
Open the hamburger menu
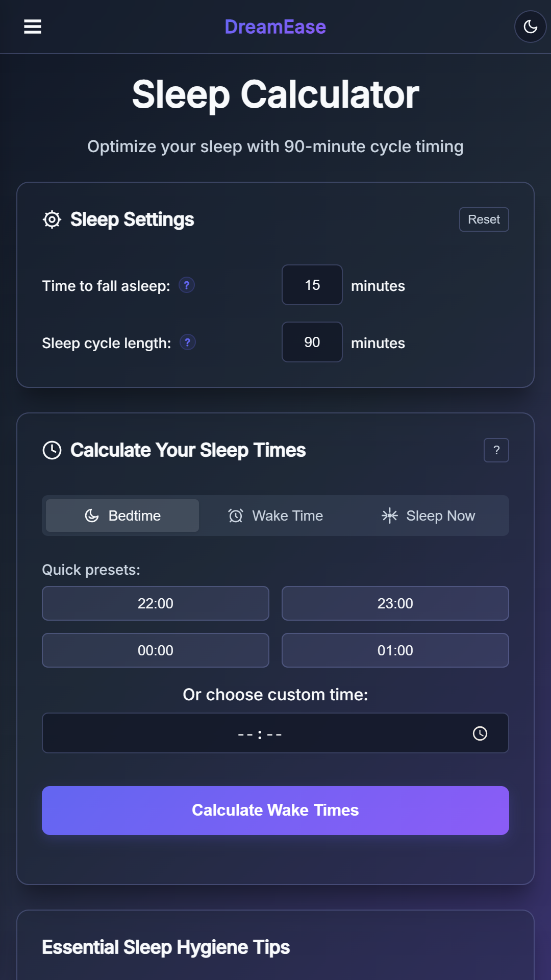pos(33,27)
